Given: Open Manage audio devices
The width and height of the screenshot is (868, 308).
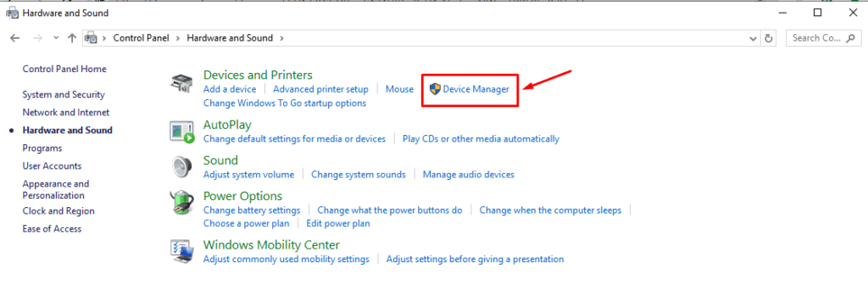Looking at the screenshot, I should (468, 175).
